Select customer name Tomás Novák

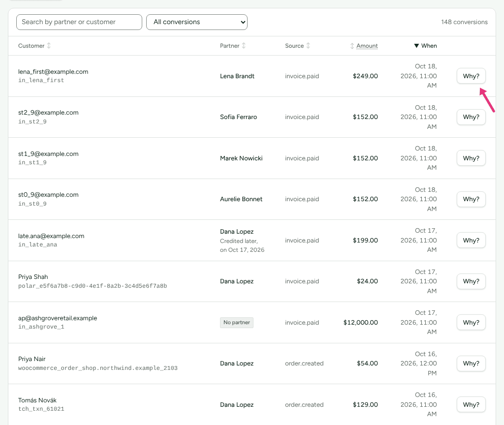pos(37,400)
